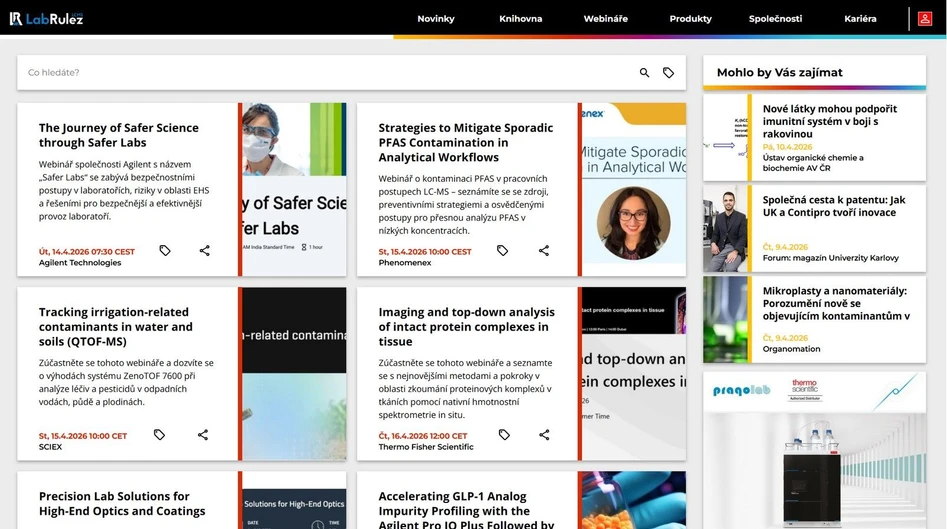The width and height of the screenshot is (947, 529).
Task: Click PFAS webinar speaker thumbnail
Action: tap(634, 190)
